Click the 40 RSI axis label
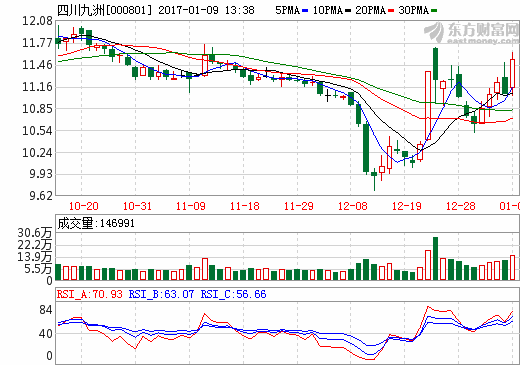This screenshot has width=520, height=365. click(46, 334)
